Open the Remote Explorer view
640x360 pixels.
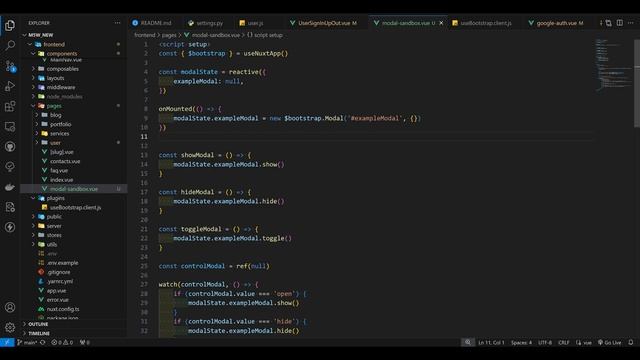point(10,127)
